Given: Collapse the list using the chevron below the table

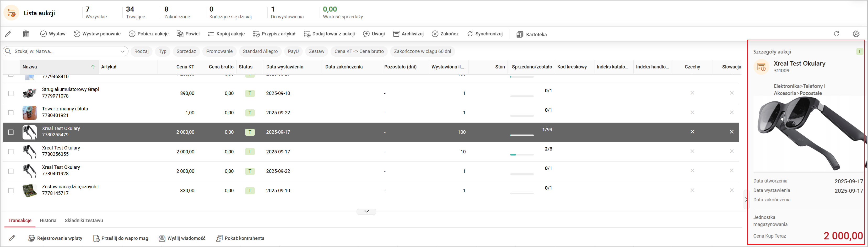Looking at the screenshot, I should click(366, 212).
